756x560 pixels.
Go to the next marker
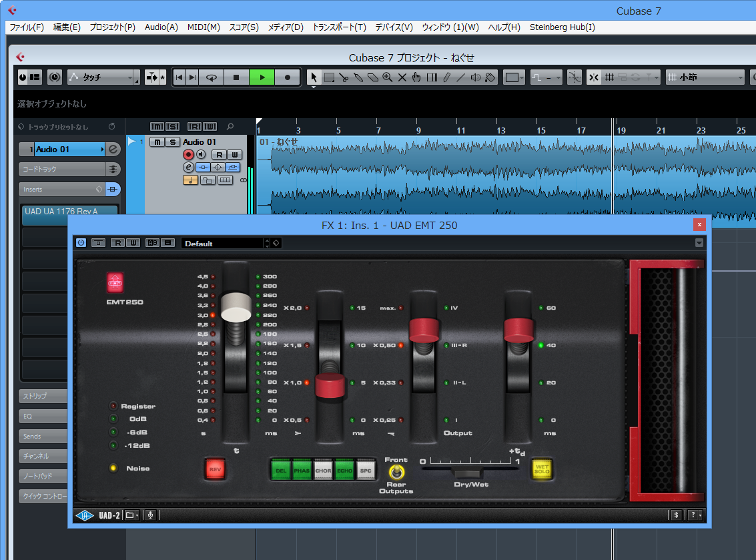pos(192,77)
